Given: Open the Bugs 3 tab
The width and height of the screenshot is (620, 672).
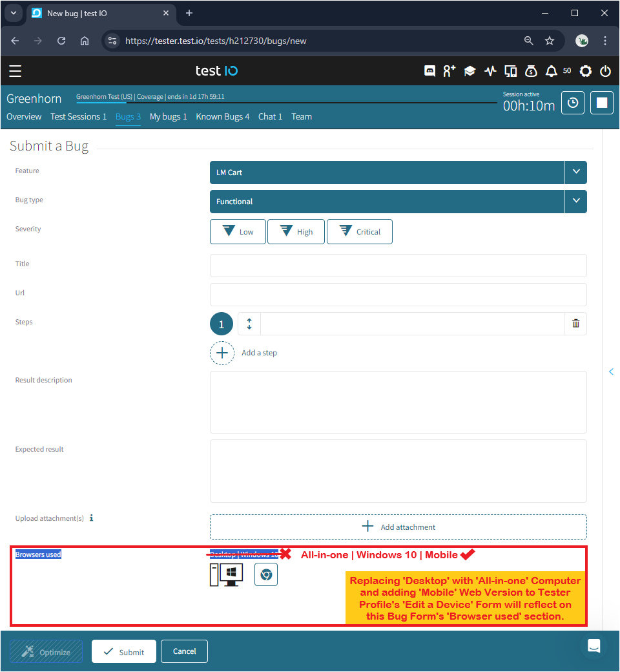Looking at the screenshot, I should [x=128, y=116].
